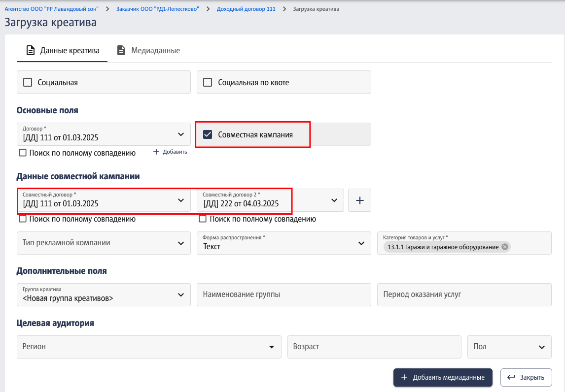Click the breadcrumb chevron after Заказчик
The width and height of the screenshot is (565, 392).
(x=208, y=9)
